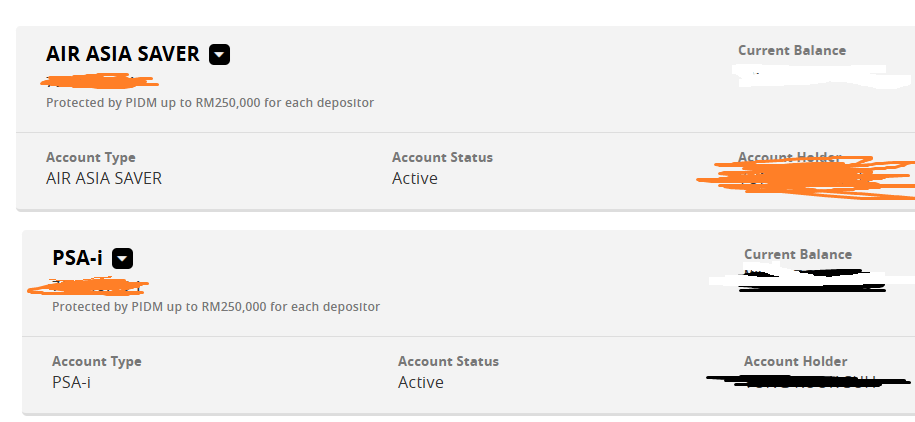
Task: Click redacted account number under PSA-i
Action: [88, 286]
